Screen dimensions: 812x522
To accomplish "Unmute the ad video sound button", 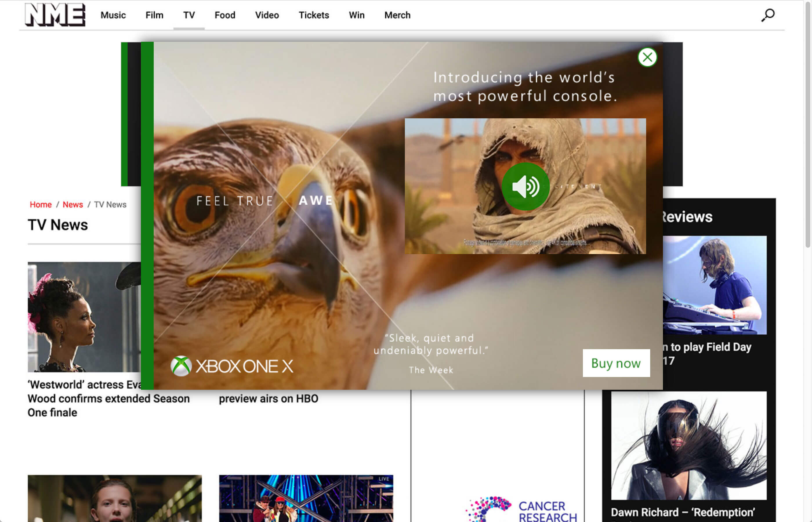I will pyautogui.click(x=525, y=186).
